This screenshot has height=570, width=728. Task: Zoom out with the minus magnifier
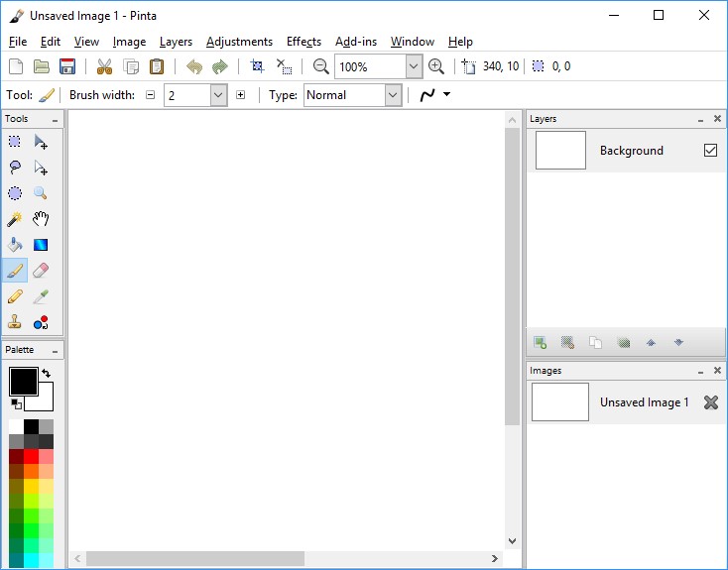(320, 66)
